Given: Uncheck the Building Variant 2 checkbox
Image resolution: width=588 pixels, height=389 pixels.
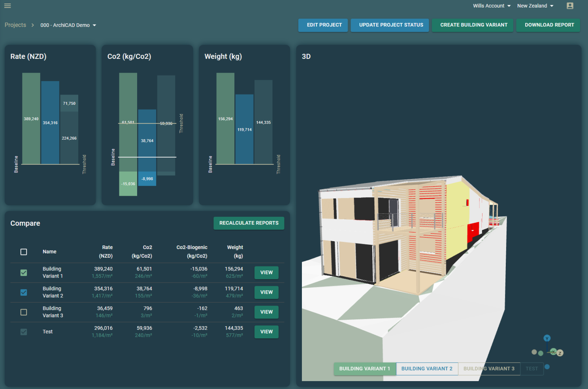Looking at the screenshot, I should point(24,293).
